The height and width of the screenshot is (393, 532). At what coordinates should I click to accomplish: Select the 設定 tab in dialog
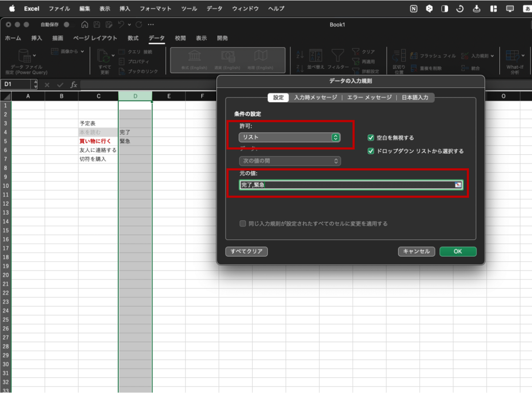(278, 98)
